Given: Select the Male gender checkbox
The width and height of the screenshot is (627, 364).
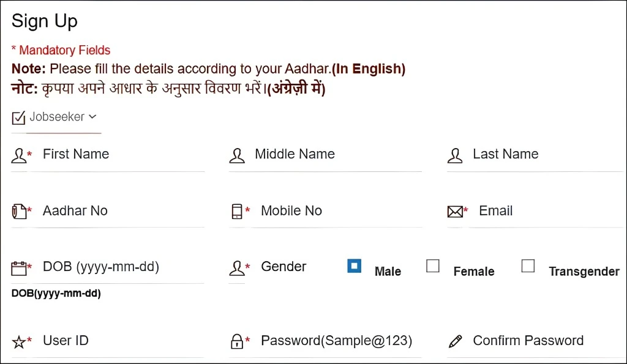Looking at the screenshot, I should pos(354,266).
